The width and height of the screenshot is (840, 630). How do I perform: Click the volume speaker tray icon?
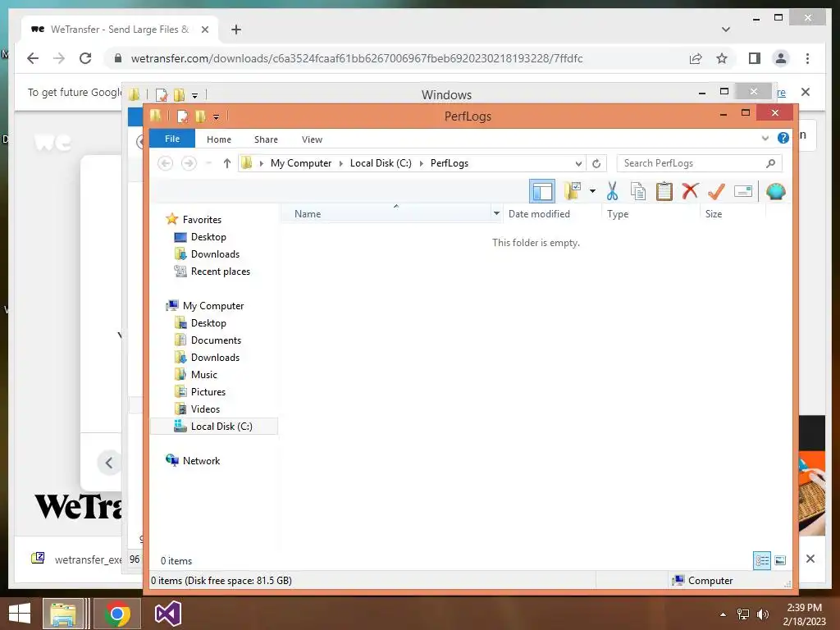point(762,614)
